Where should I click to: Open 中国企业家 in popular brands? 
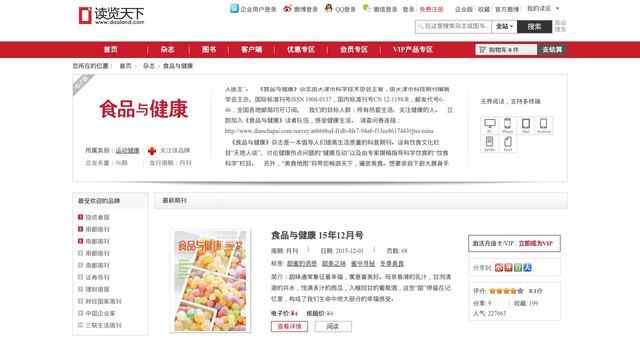coord(100,313)
